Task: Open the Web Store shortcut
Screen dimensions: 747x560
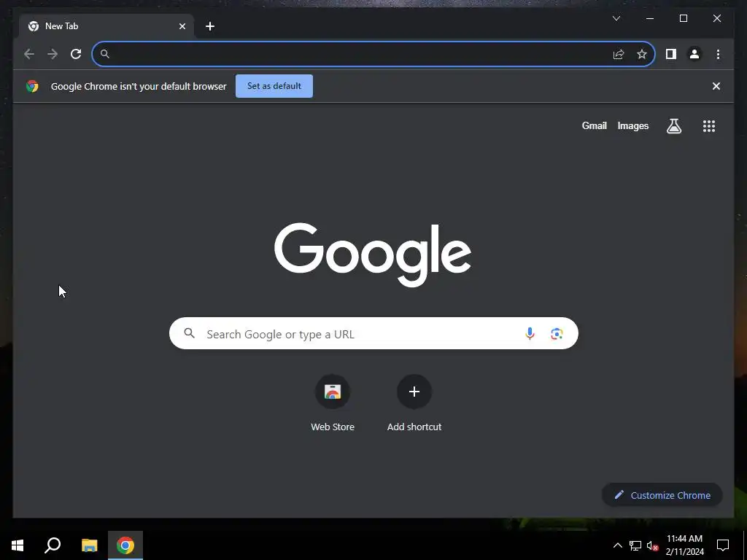Action: [x=333, y=404]
